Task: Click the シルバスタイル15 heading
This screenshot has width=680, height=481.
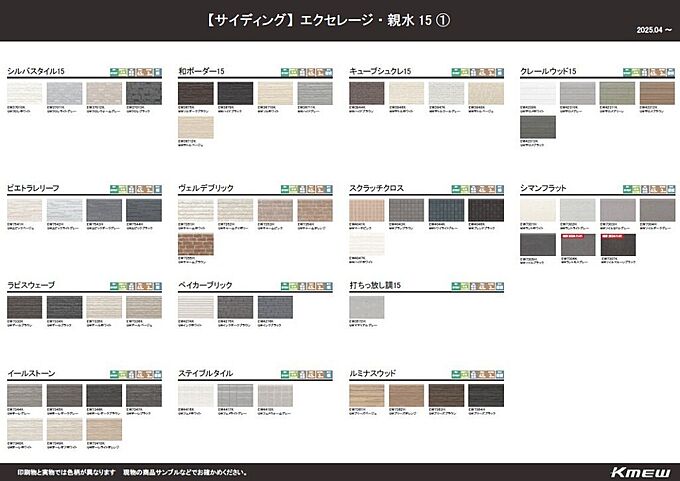Action: coord(36,71)
